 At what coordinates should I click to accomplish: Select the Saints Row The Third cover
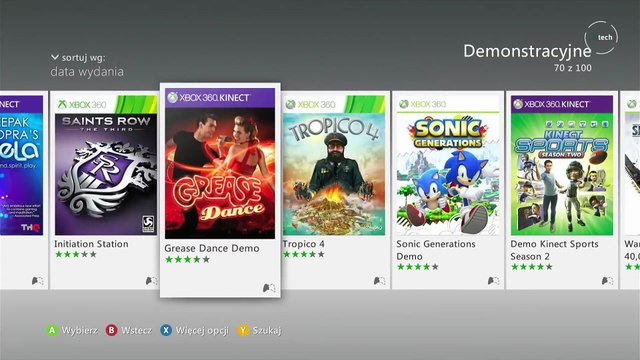(x=106, y=165)
